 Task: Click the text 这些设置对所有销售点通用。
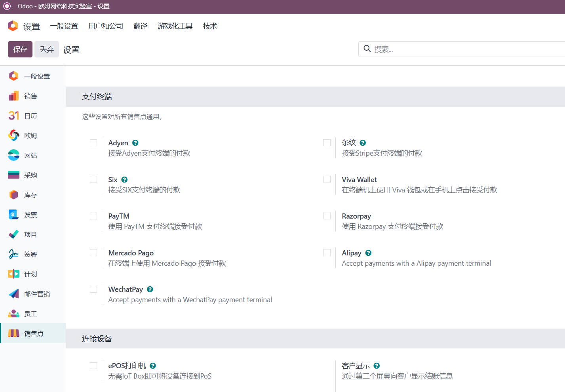(x=123, y=117)
